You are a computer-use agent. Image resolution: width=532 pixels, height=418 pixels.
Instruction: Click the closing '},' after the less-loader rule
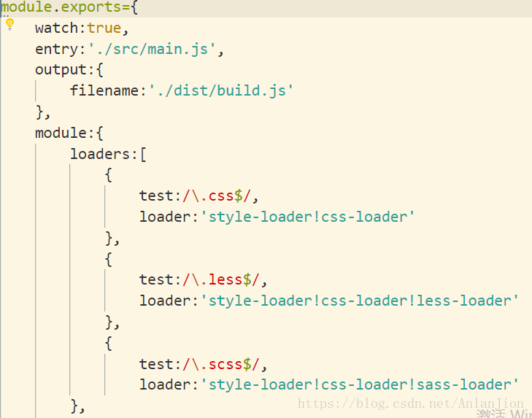pyautogui.click(x=112, y=322)
